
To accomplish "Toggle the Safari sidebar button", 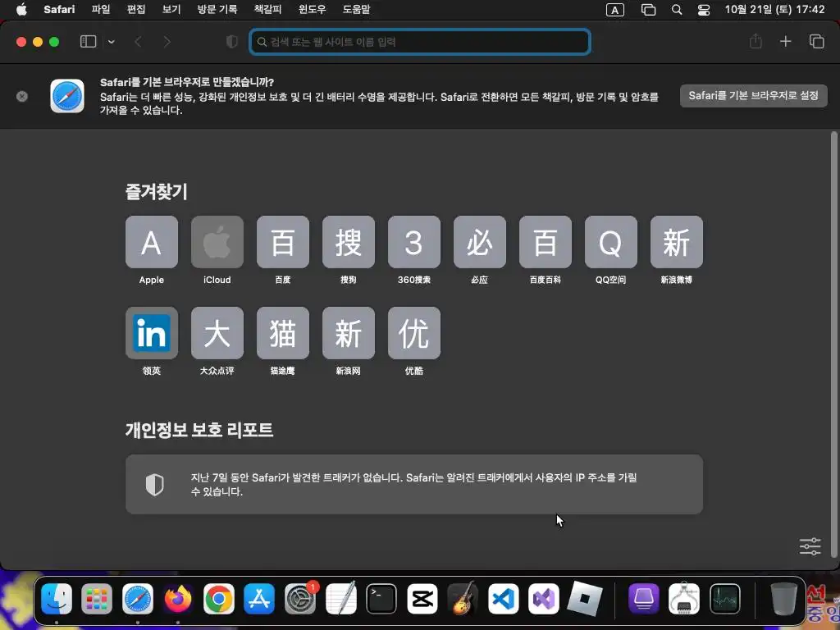I will 88,42.
